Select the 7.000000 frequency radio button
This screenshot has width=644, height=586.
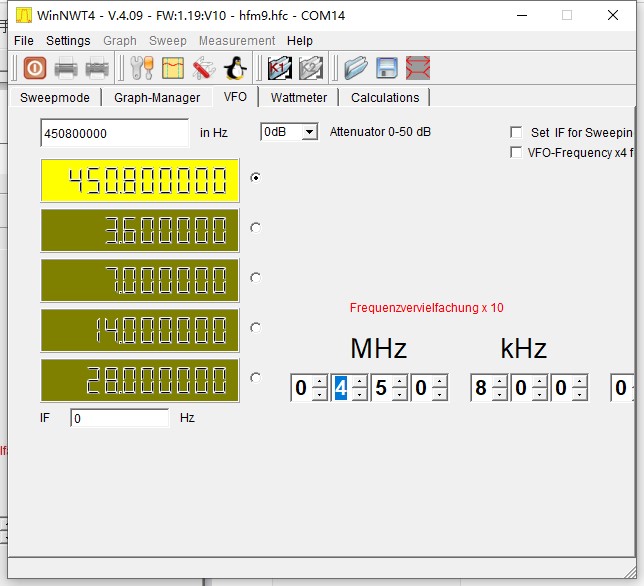255,278
